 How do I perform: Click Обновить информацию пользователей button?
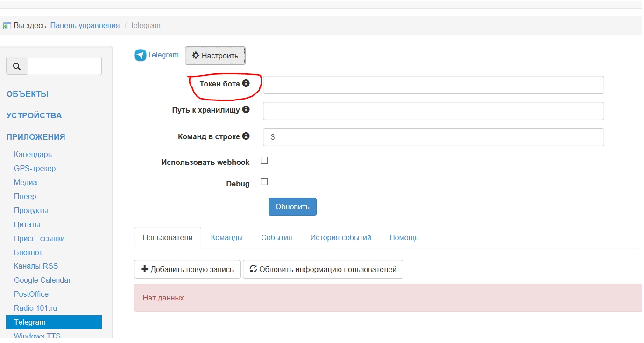[323, 269]
